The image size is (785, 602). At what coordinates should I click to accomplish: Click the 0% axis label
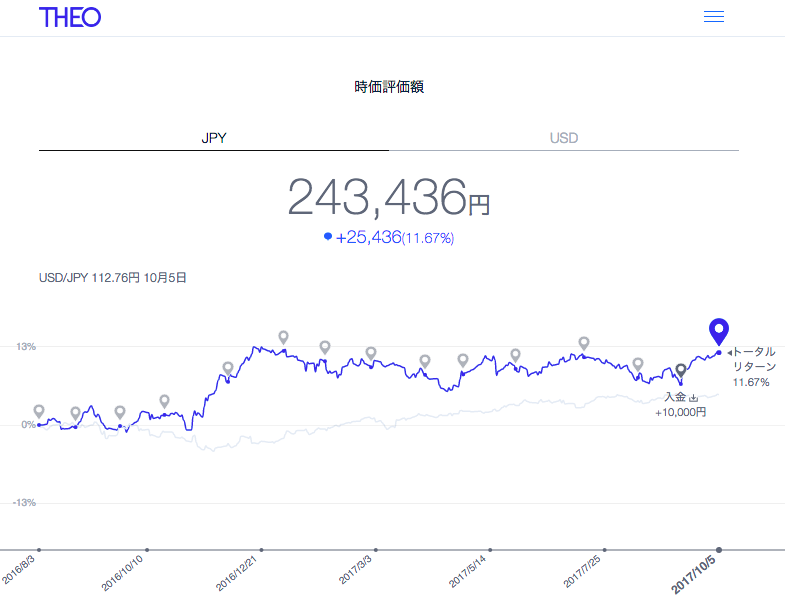tap(29, 424)
